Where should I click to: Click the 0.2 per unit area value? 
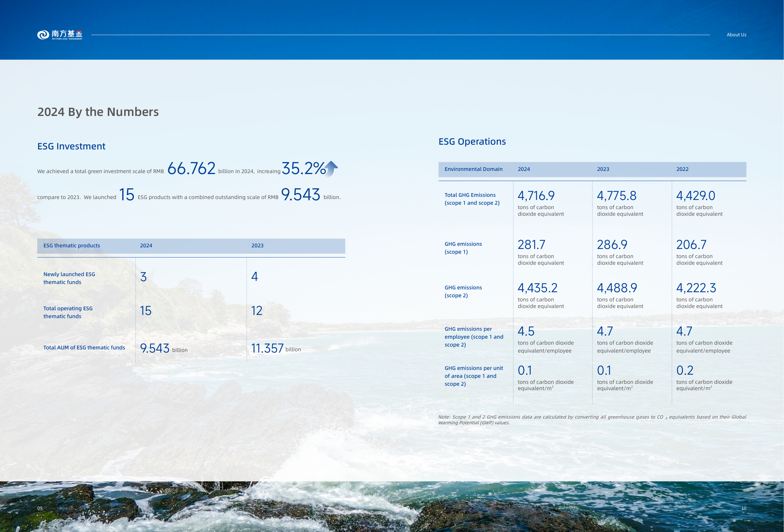[684, 370]
